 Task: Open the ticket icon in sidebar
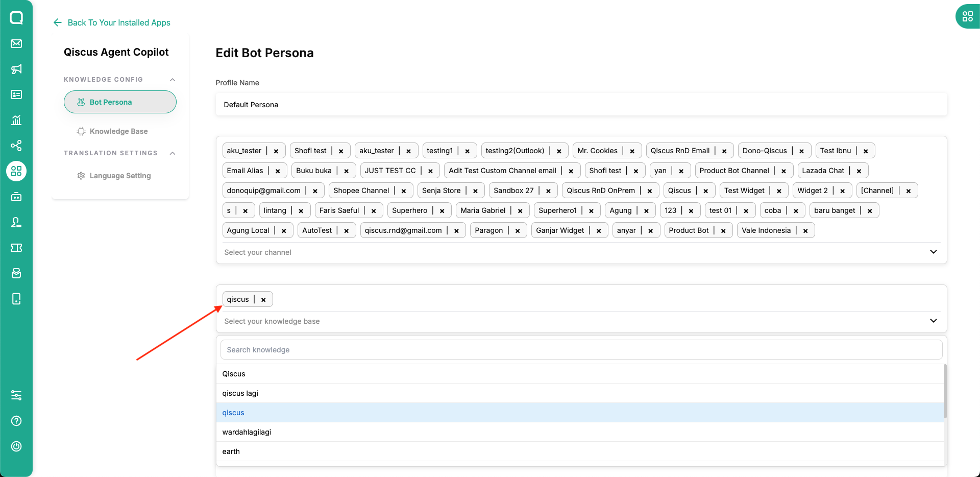pyautogui.click(x=16, y=248)
